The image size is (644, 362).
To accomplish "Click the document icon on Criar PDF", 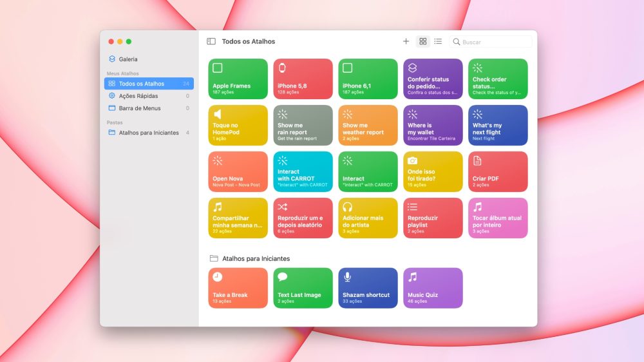I will point(477,160).
